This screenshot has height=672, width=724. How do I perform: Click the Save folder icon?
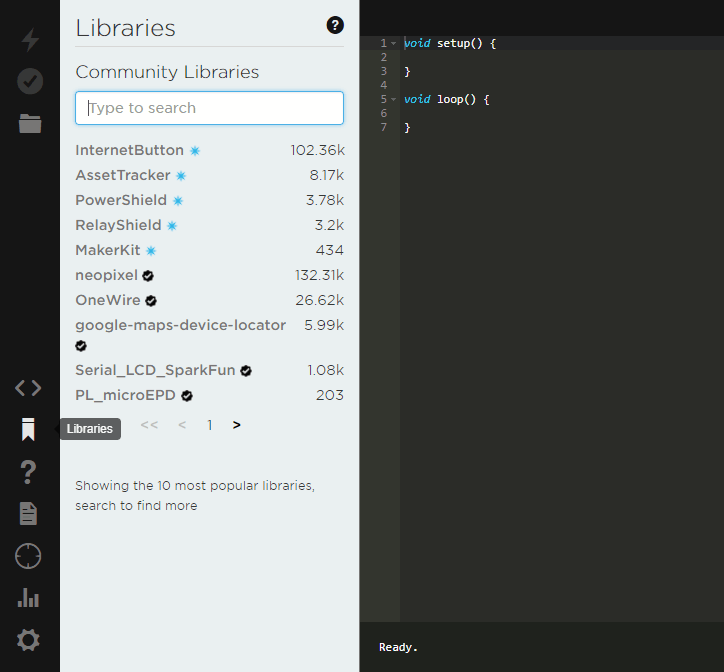coord(30,124)
